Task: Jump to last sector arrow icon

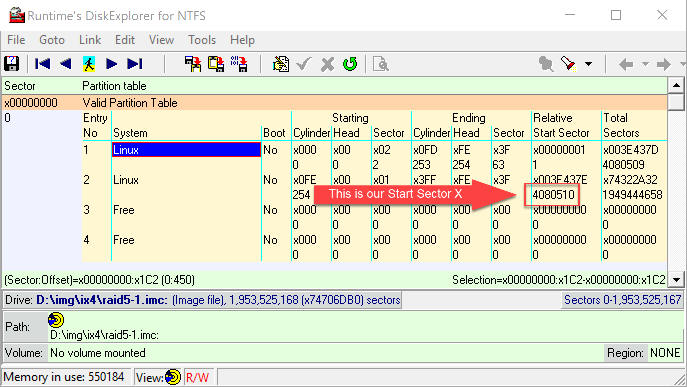Action: (135, 64)
